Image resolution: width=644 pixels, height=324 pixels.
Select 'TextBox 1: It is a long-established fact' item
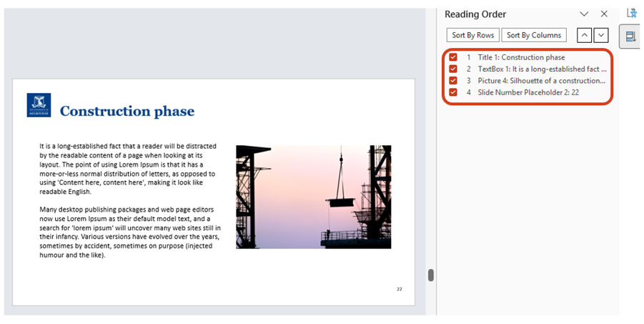coord(542,69)
